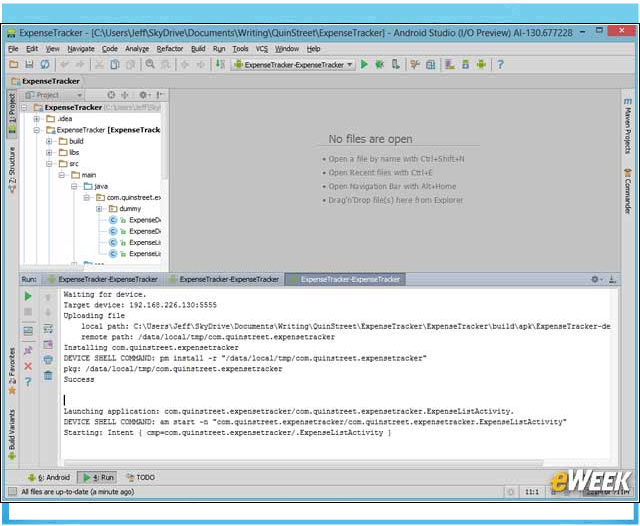Screen dimensions: 640x526
Task: Collapse the main folder node
Action: coord(61,175)
